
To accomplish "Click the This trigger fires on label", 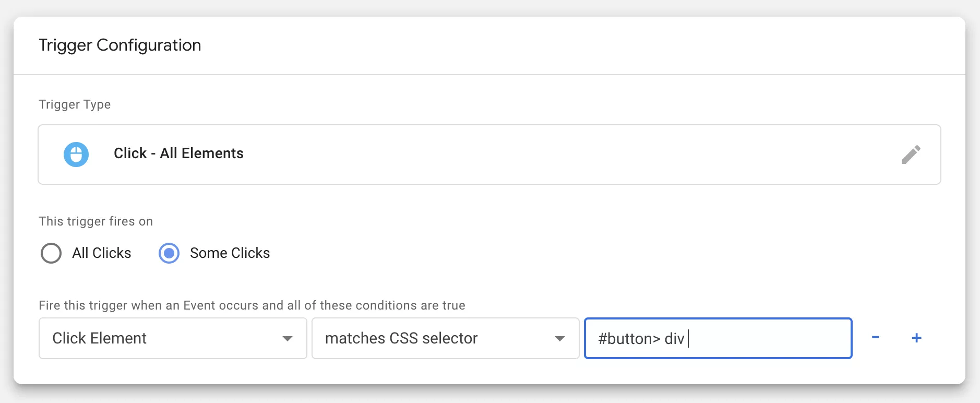I will 96,221.
